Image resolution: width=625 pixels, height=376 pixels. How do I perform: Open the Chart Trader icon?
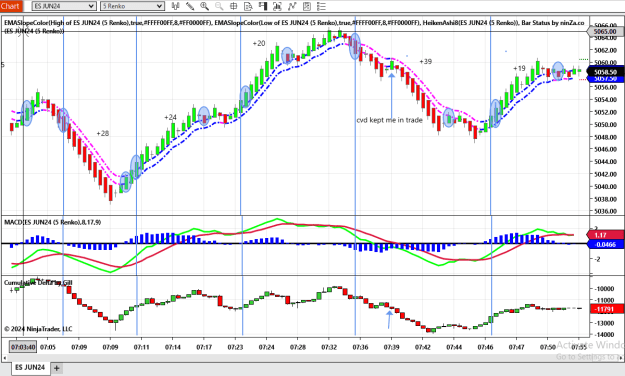[263, 6]
